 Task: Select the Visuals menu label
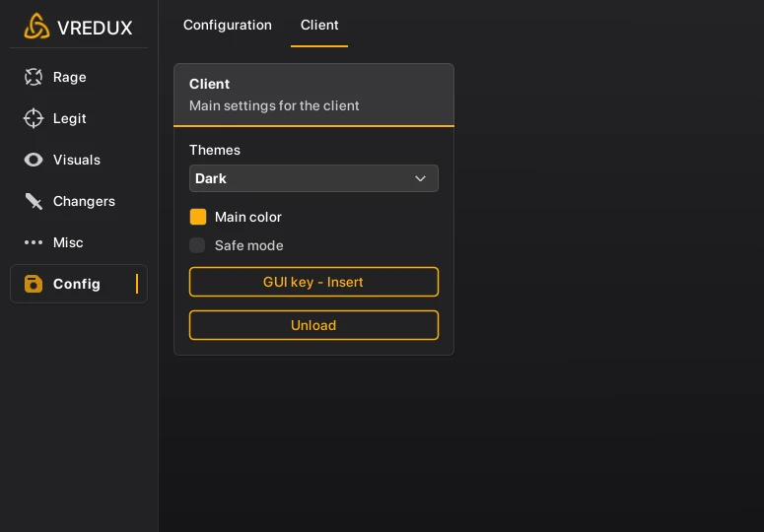tap(77, 160)
